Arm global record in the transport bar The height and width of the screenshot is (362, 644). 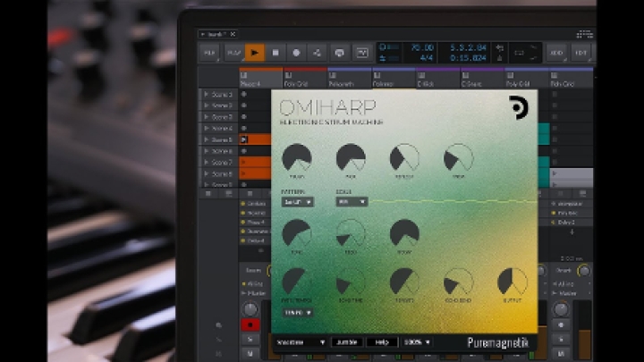tap(297, 53)
